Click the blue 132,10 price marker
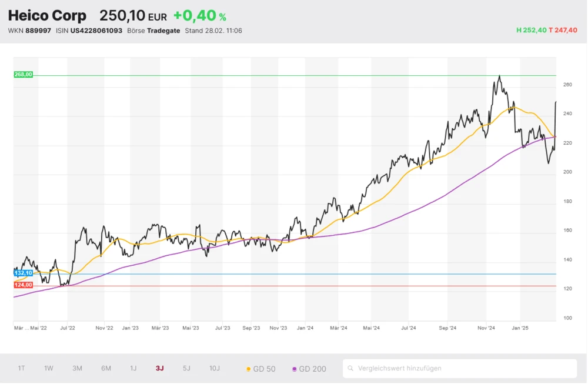The height and width of the screenshot is (384, 588). click(x=24, y=273)
